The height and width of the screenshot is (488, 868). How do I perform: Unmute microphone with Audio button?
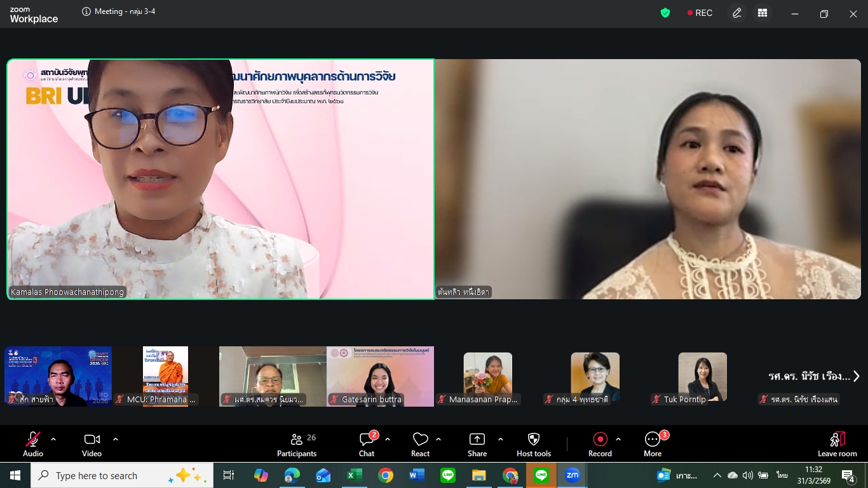click(33, 444)
